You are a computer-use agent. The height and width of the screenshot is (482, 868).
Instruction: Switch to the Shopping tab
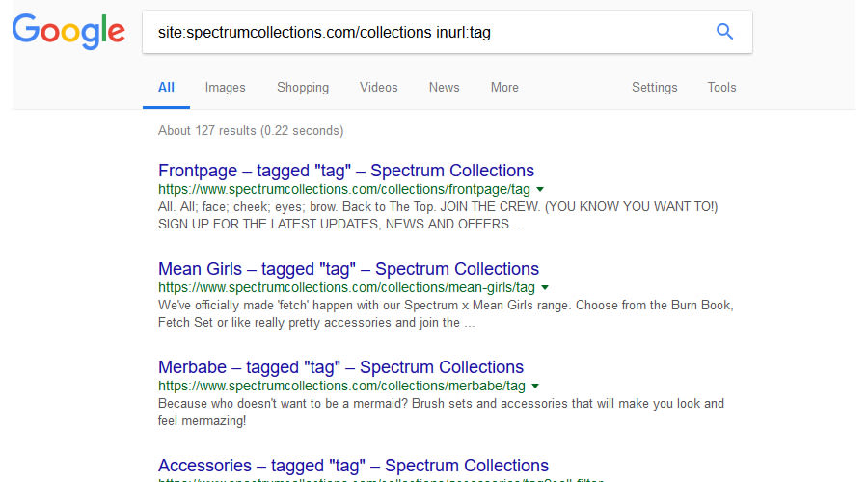click(303, 88)
